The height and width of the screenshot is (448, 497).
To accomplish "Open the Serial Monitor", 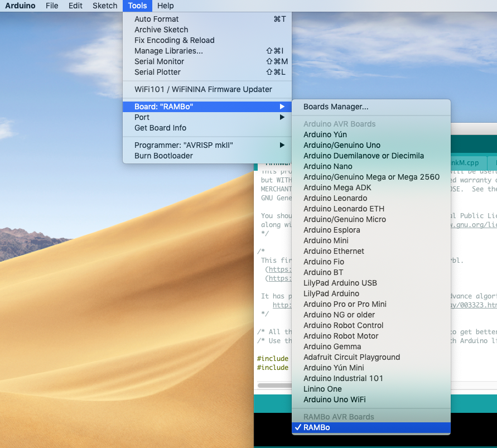I will [207, 61].
